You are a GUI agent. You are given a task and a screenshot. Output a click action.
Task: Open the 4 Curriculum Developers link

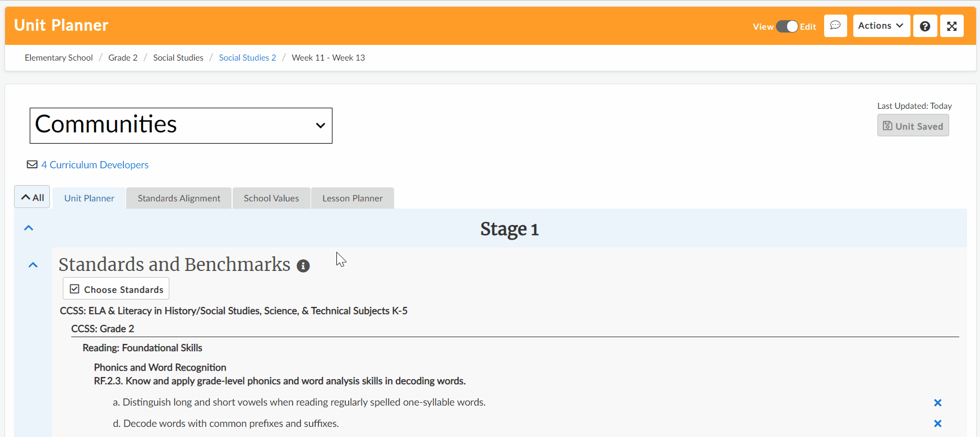pyautogui.click(x=95, y=165)
